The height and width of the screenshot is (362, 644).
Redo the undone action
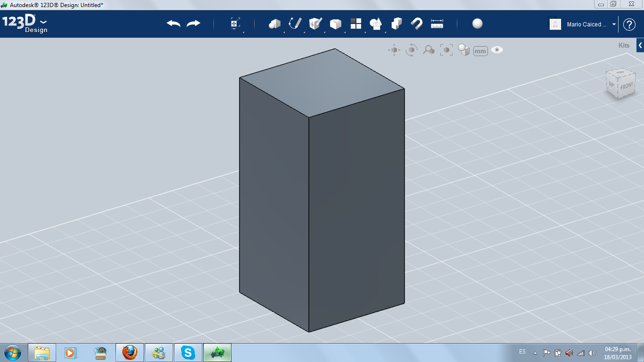pyautogui.click(x=193, y=24)
